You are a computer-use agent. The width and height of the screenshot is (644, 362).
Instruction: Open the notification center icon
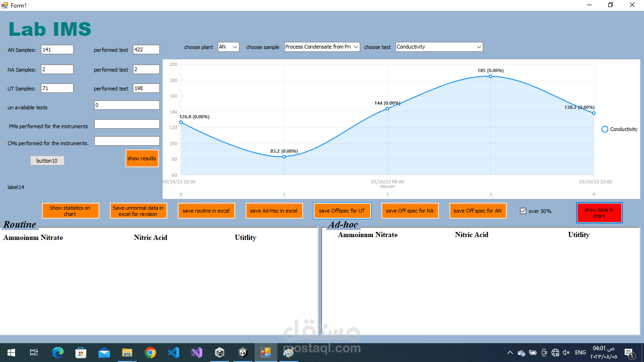pyautogui.click(x=628, y=353)
